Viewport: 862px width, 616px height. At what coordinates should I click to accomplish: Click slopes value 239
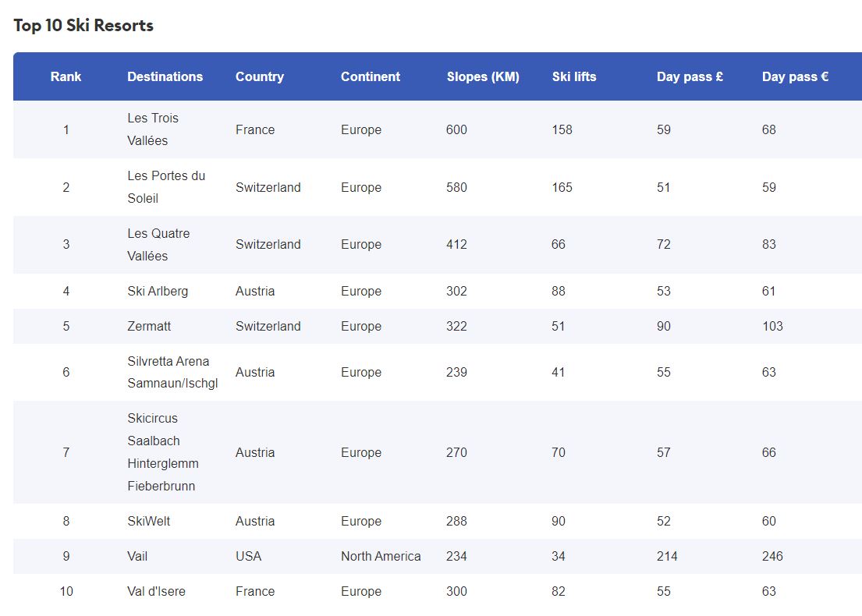(x=456, y=372)
